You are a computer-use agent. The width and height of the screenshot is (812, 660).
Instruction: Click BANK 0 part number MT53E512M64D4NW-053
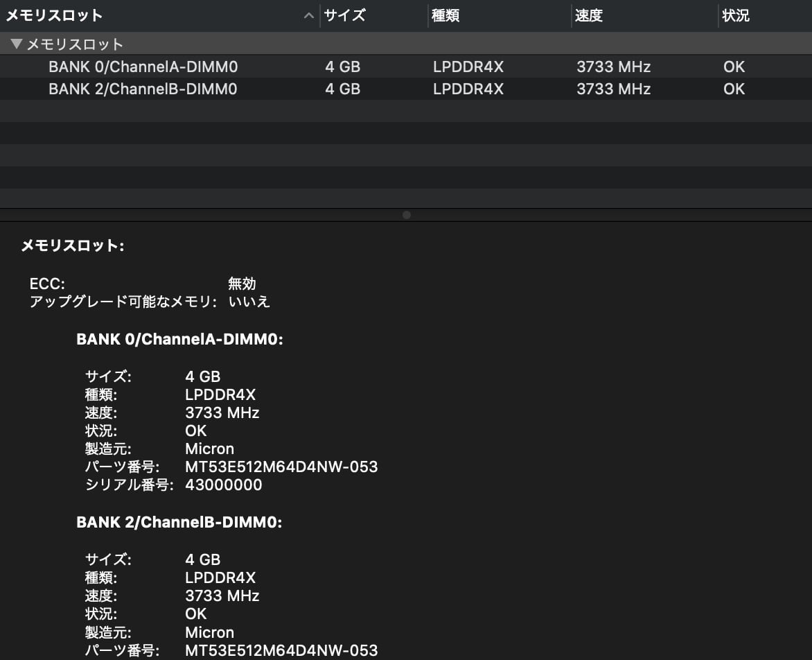(281, 467)
